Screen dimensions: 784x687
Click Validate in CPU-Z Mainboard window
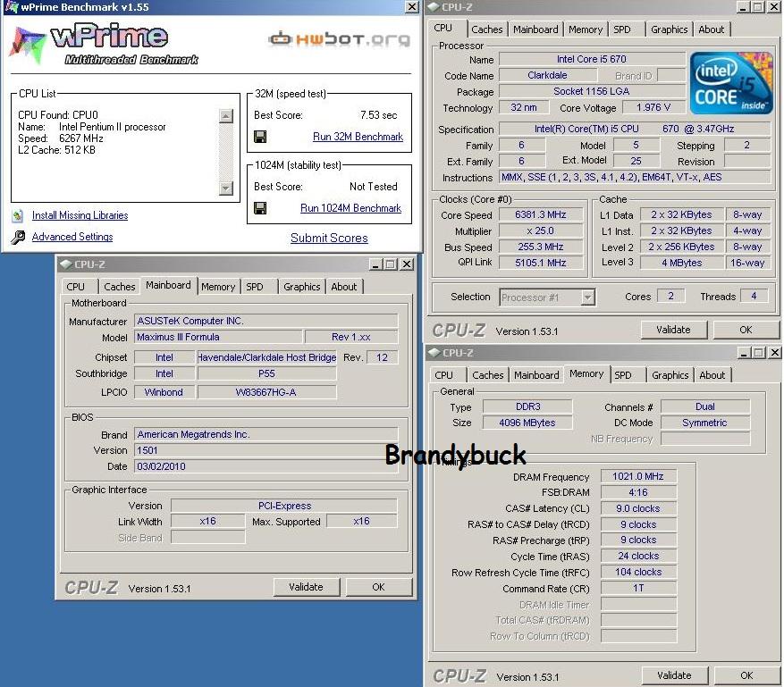click(x=306, y=587)
